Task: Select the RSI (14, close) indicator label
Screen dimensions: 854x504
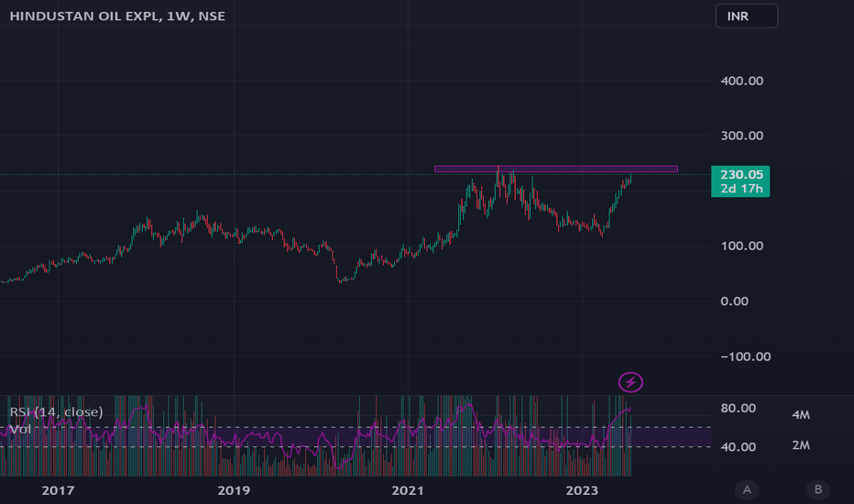Action: point(56,411)
